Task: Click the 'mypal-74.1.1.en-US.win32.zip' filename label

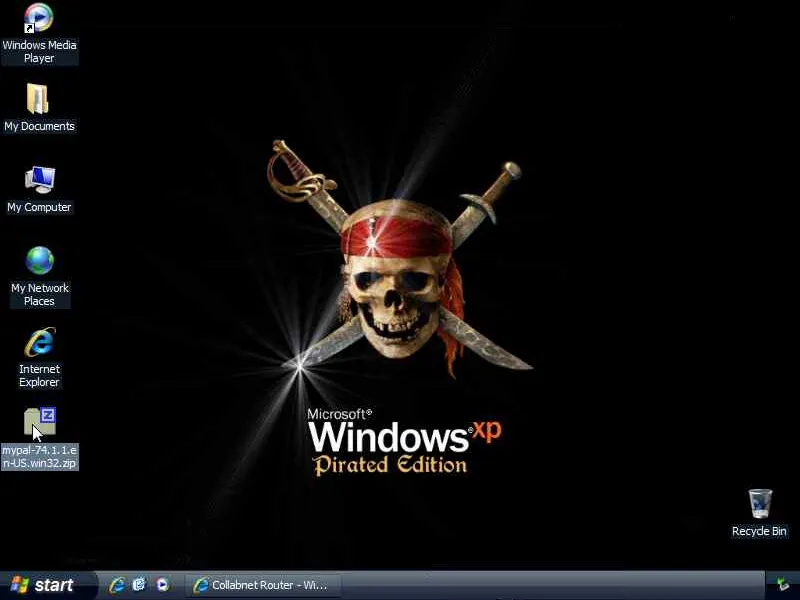Action: point(40,457)
